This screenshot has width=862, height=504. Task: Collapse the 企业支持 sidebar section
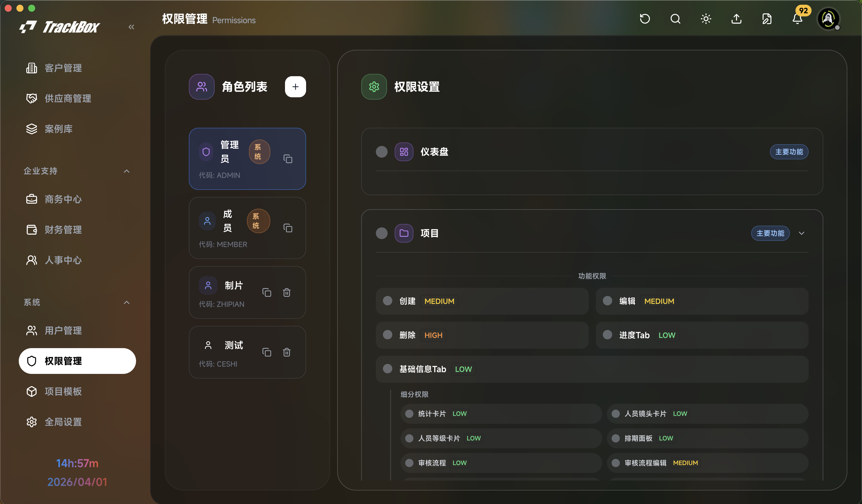coord(126,171)
